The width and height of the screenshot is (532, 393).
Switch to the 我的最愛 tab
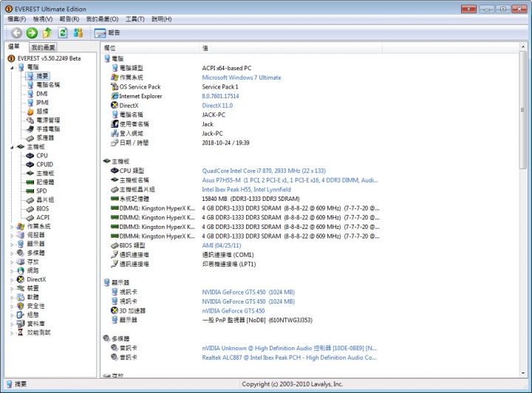[x=43, y=47]
